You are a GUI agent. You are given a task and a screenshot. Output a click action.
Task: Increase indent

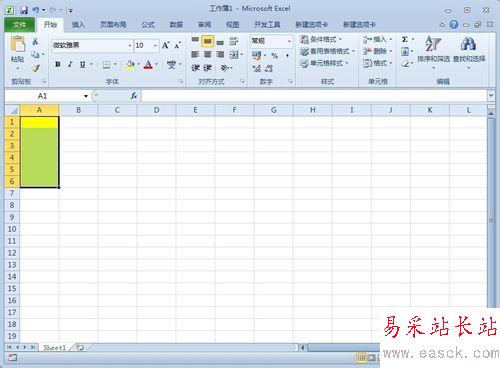[x=207, y=68]
